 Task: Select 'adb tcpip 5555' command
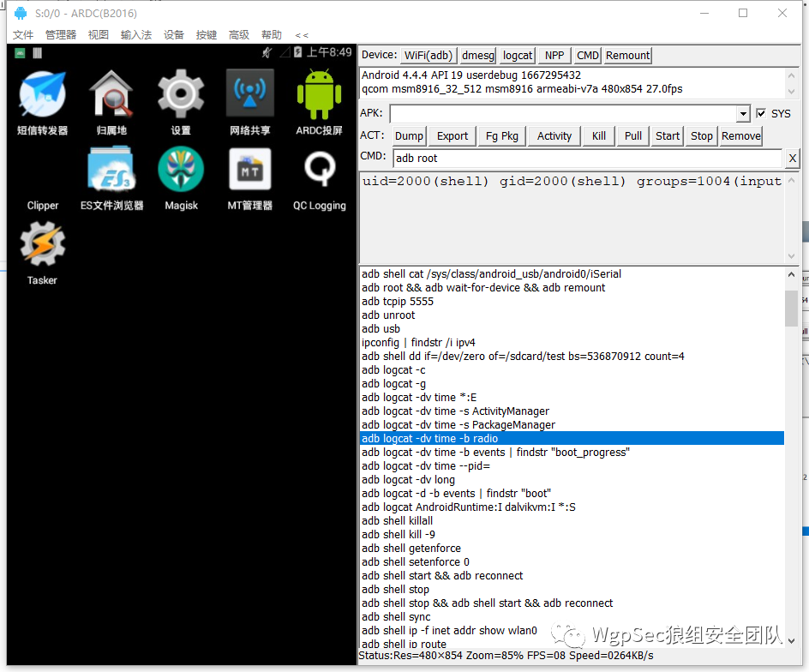572,302
